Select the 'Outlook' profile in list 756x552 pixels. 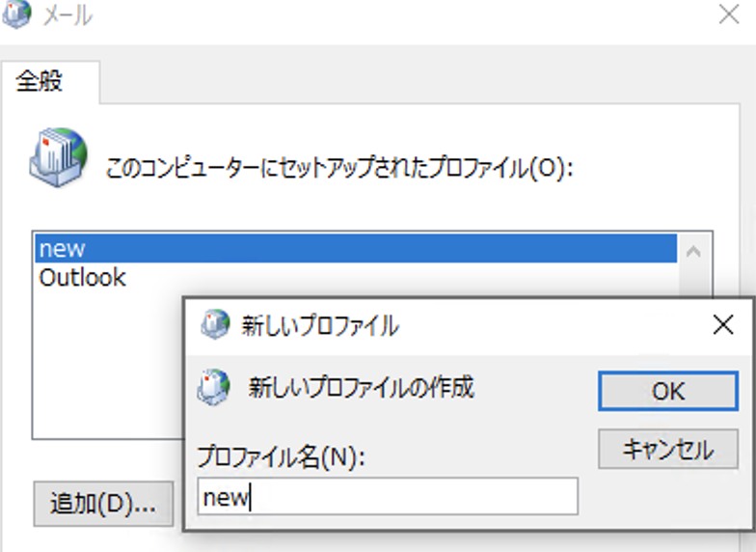tap(356, 278)
